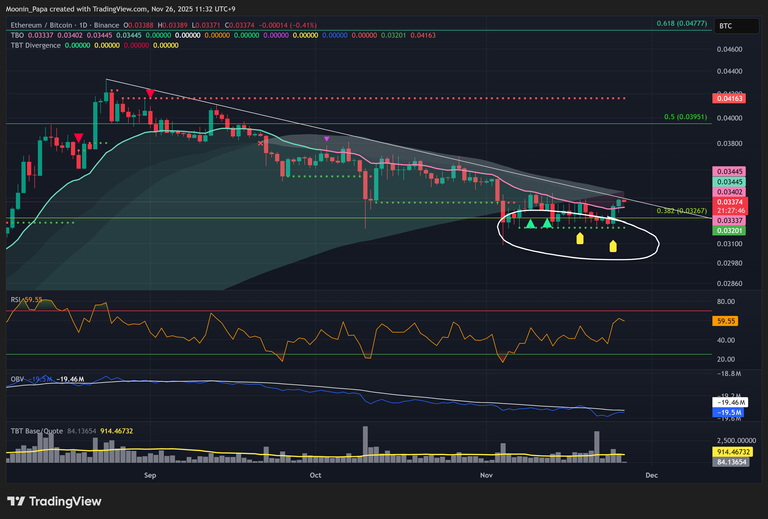This screenshot has height=519, width=768.
Task: Click the first green up-triangle buy marker
Action: pos(529,223)
